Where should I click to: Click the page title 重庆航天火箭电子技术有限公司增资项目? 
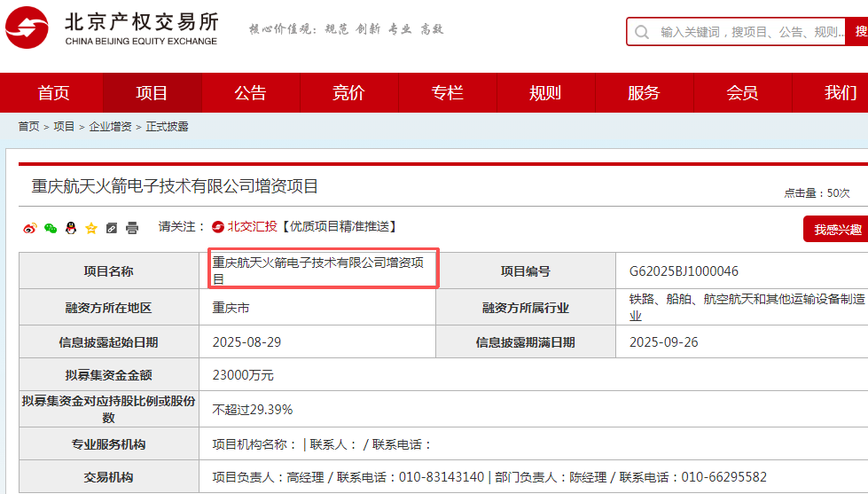[x=175, y=186]
